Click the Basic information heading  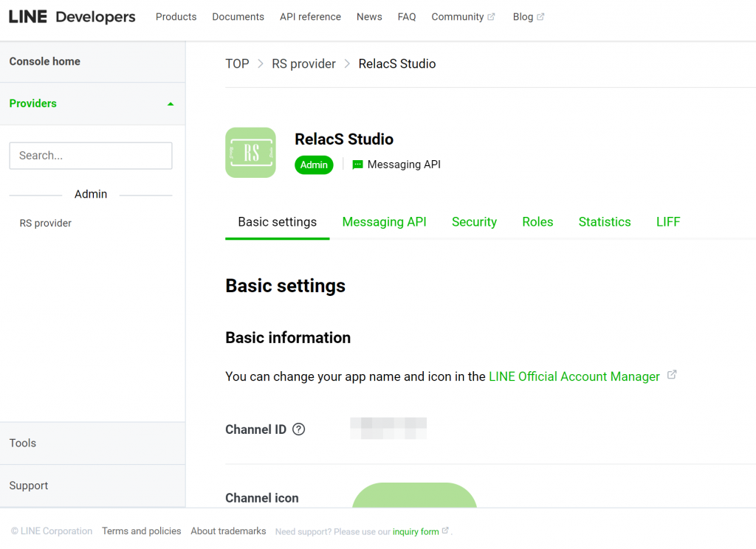pyautogui.click(x=288, y=338)
